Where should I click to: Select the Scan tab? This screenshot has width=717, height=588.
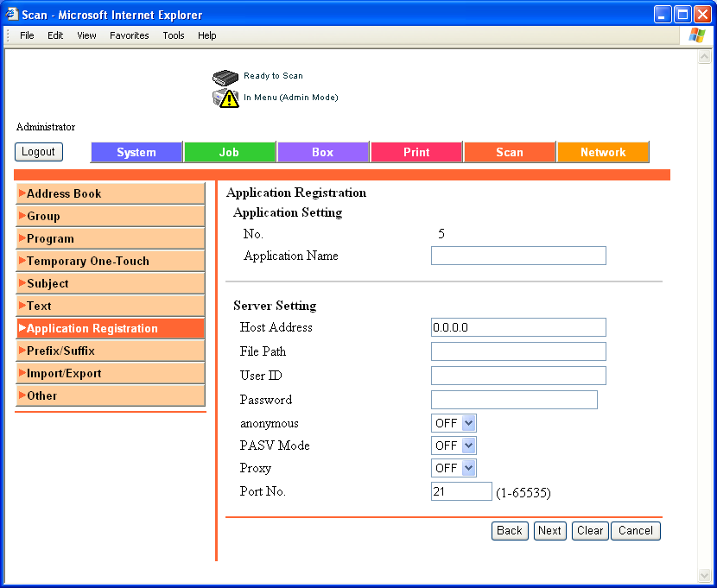[510, 152]
